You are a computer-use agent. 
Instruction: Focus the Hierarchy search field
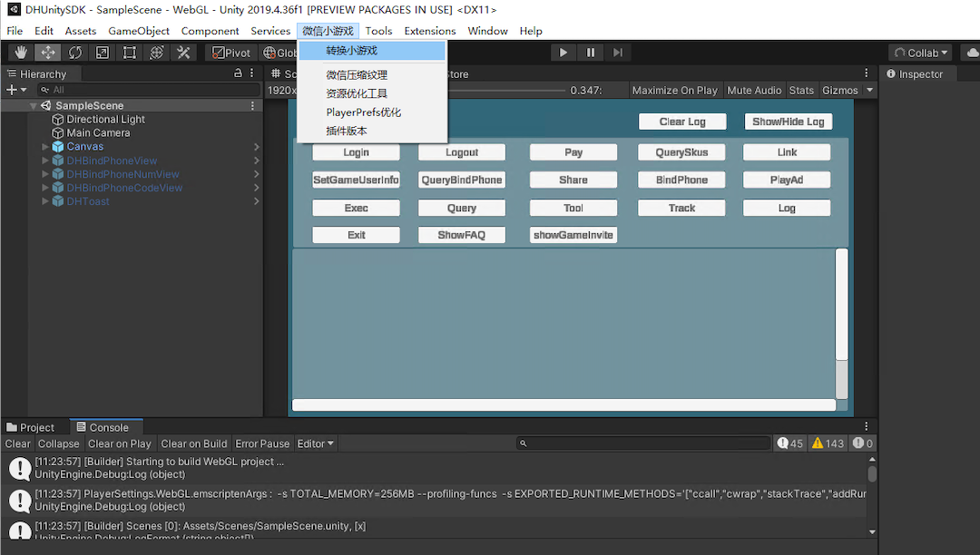click(149, 90)
